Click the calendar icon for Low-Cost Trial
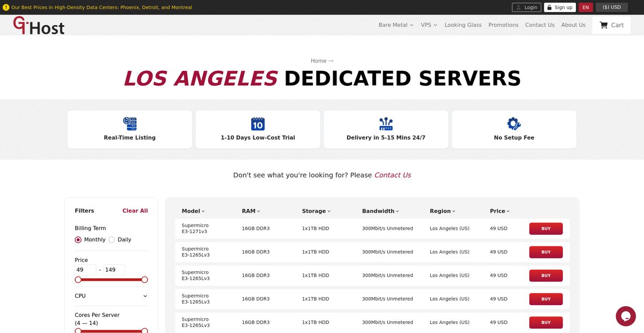Screen dimensions: 644x333 258,124
